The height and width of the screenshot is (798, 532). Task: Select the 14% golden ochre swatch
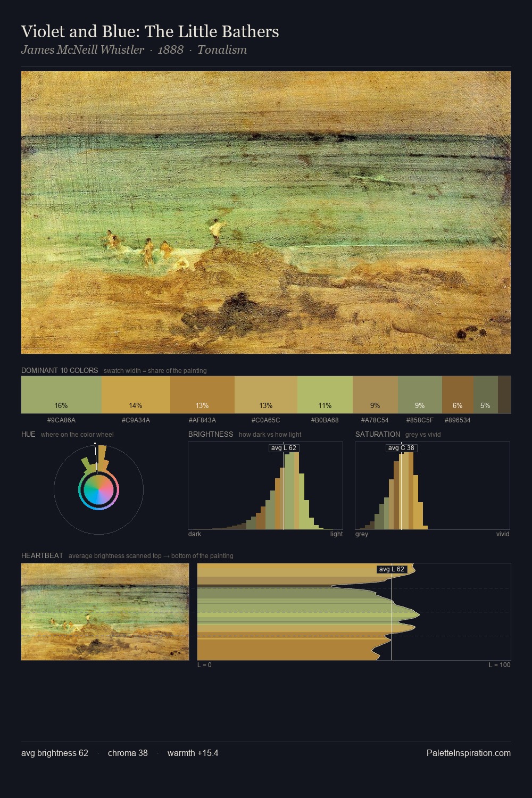pyautogui.click(x=136, y=395)
